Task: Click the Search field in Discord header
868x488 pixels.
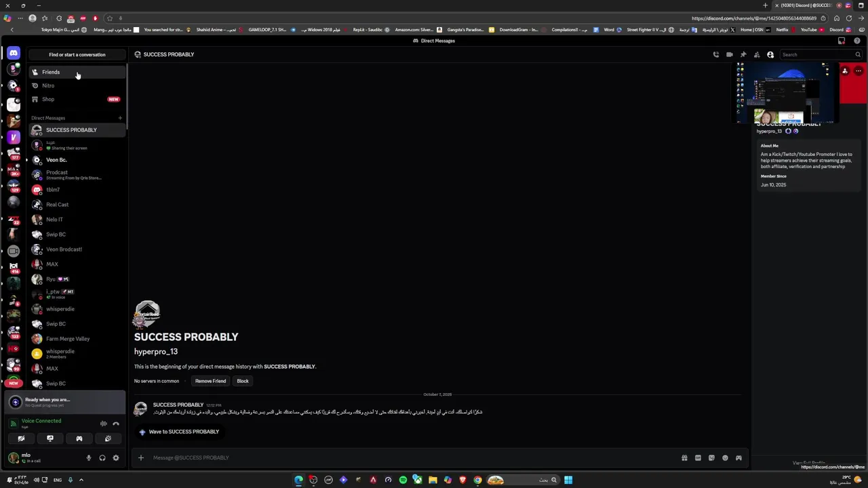Action: click(821, 54)
